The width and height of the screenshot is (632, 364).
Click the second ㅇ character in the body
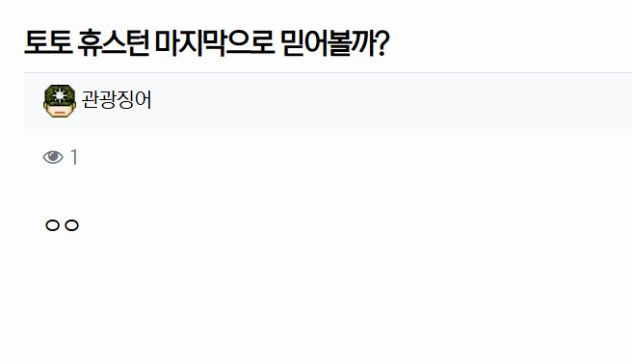pyautogui.click(x=71, y=225)
